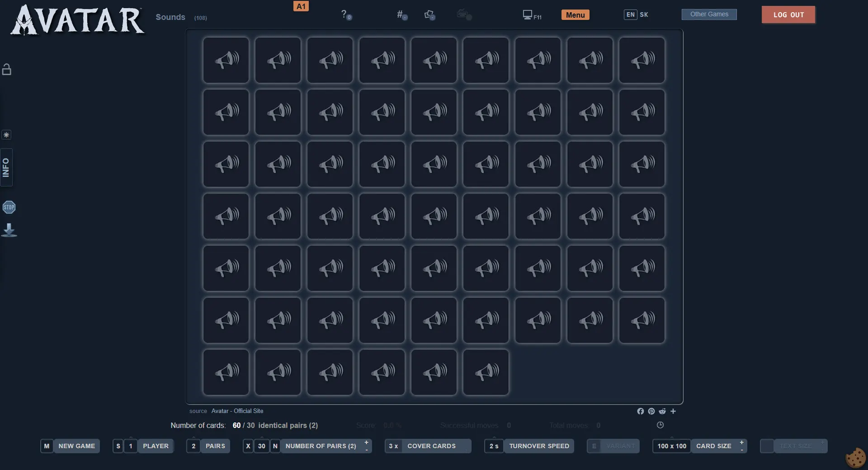Share on Facebook icon
The width and height of the screenshot is (868, 470).
pyautogui.click(x=640, y=411)
